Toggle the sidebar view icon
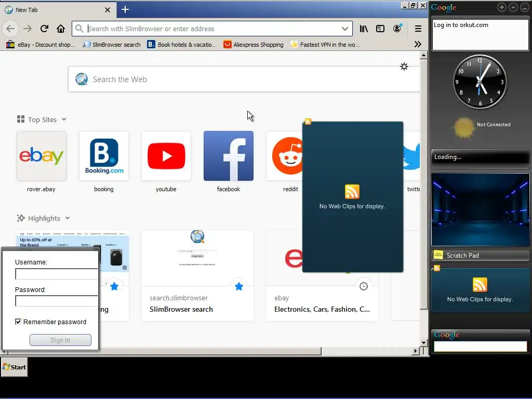The image size is (532, 399). point(380,29)
